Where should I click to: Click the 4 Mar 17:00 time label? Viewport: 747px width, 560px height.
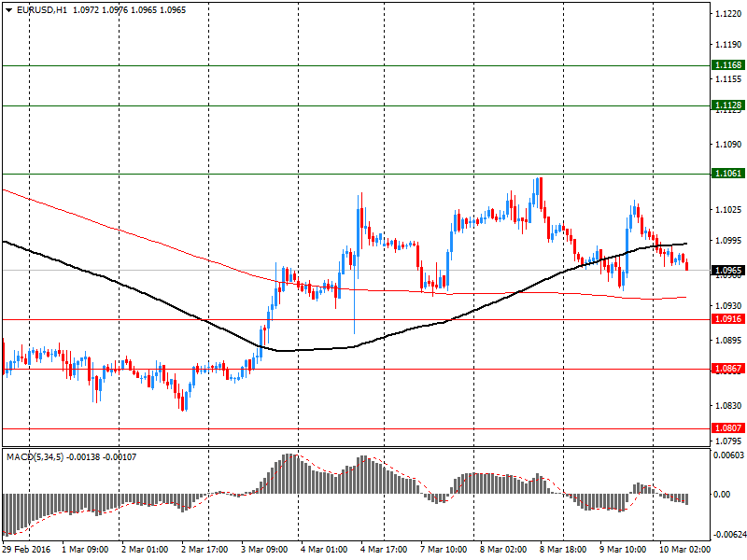(384, 550)
